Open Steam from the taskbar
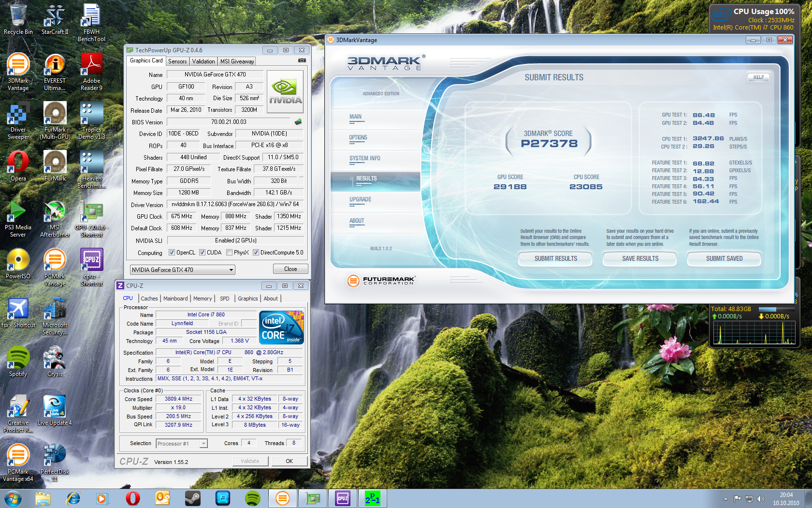 point(193,498)
